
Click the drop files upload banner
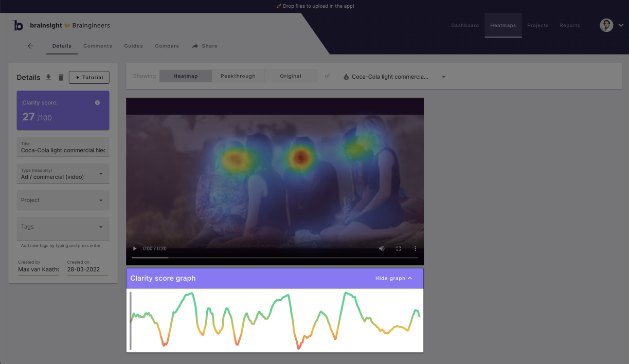315,6
